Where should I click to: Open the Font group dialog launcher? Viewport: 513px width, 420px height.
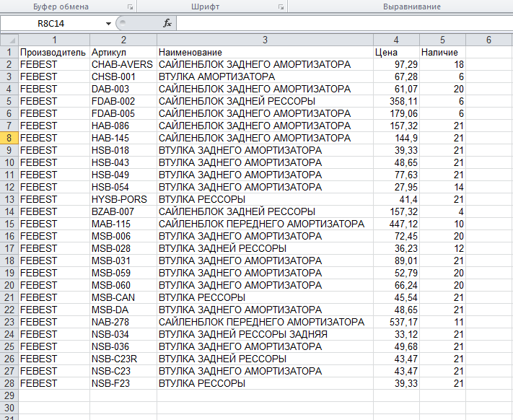[x=281, y=7]
